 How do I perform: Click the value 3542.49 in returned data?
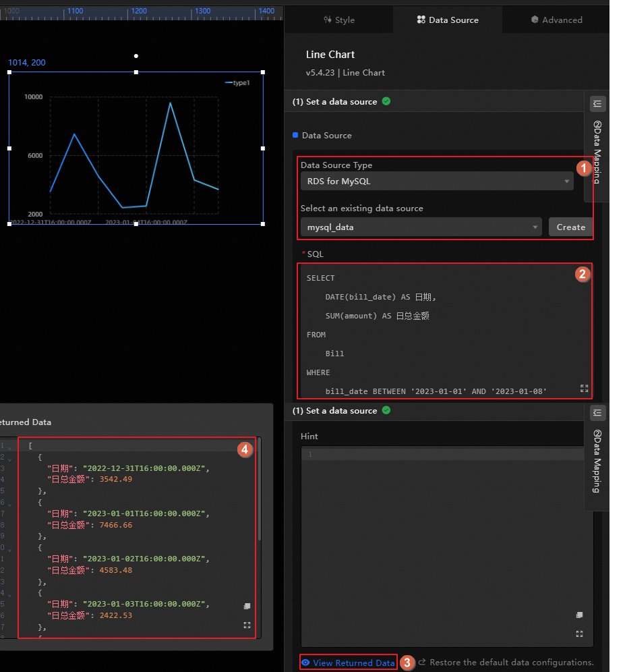116,479
